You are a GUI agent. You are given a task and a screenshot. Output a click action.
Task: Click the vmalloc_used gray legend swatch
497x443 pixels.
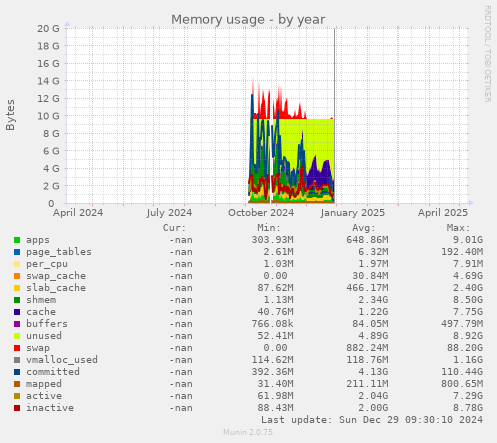click(17, 360)
